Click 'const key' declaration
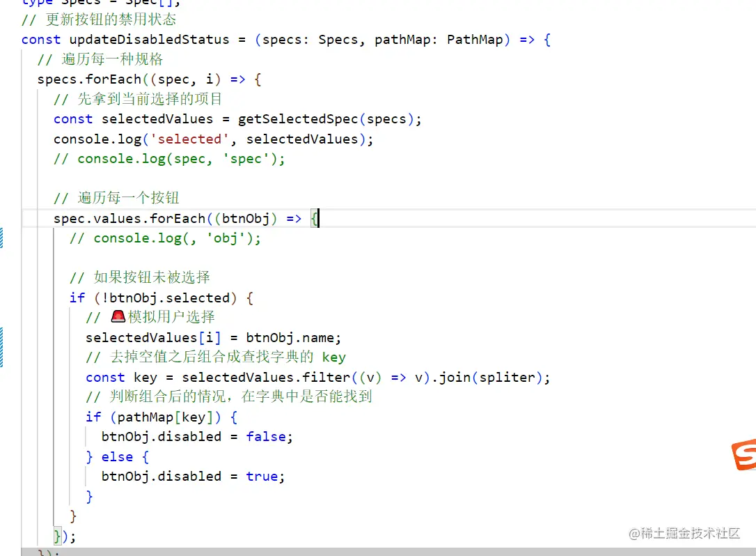 click(122, 378)
